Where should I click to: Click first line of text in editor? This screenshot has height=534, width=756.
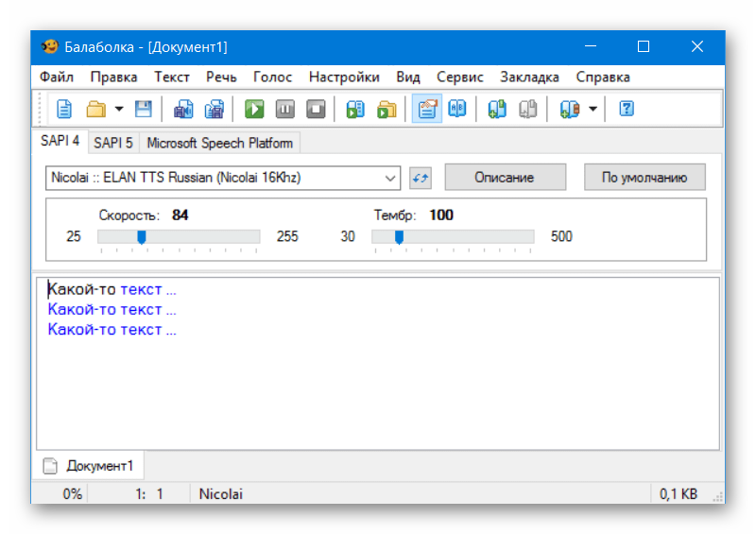pyautogui.click(x=112, y=289)
